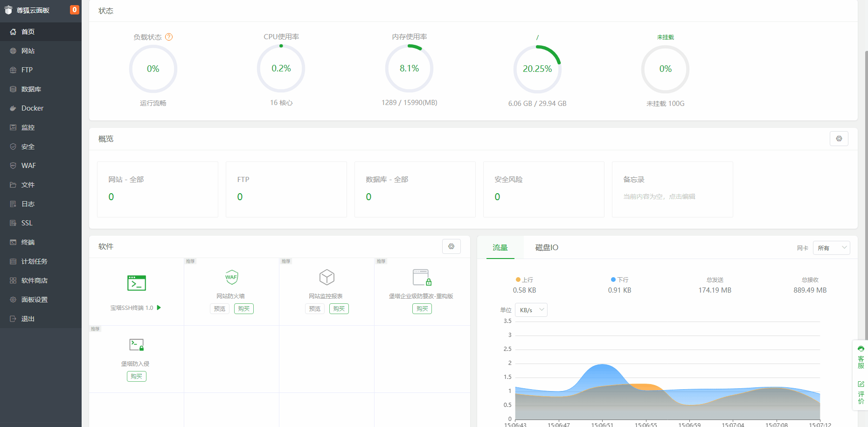
Task: Click the 网站防火墙 WAF shield icon
Action: tap(231, 277)
